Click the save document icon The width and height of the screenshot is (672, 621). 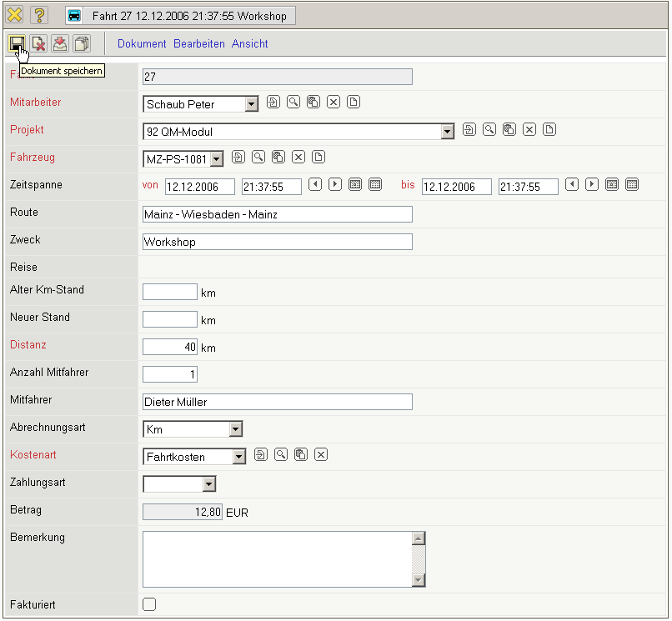[x=17, y=43]
